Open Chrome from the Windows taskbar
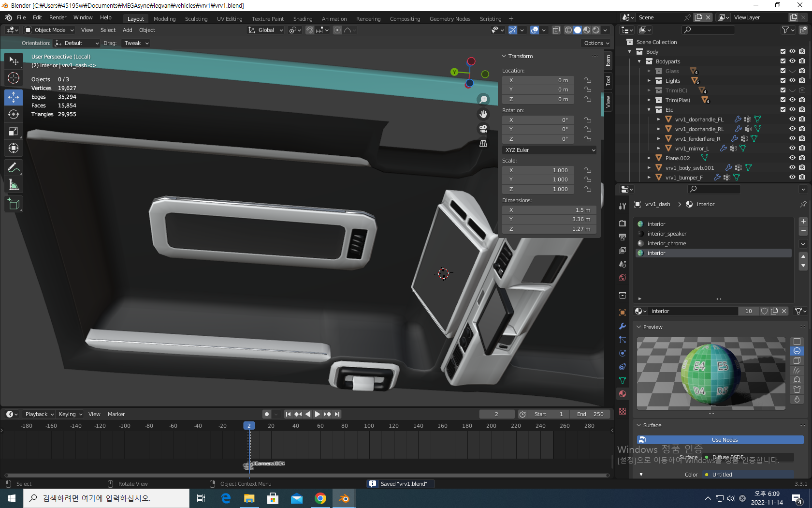812x508 pixels. (x=320, y=498)
